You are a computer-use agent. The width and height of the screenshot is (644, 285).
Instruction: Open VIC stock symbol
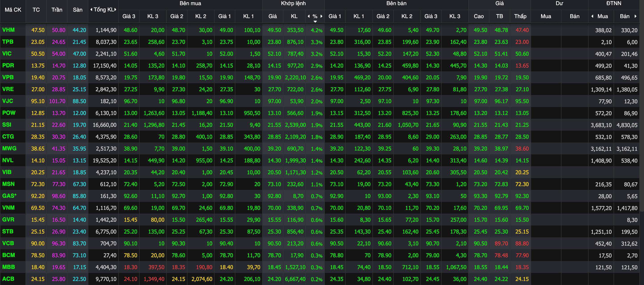point(7,53)
